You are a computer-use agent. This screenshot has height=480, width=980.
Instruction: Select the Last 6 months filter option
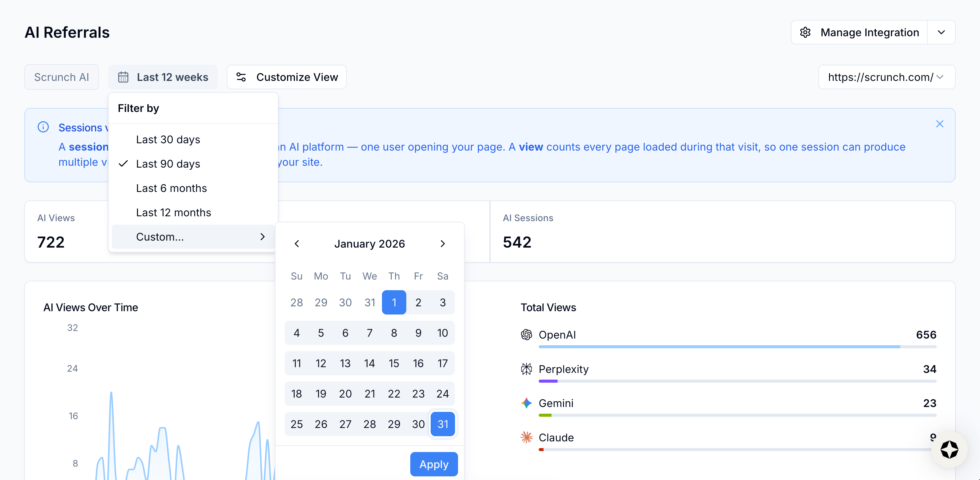[171, 188]
